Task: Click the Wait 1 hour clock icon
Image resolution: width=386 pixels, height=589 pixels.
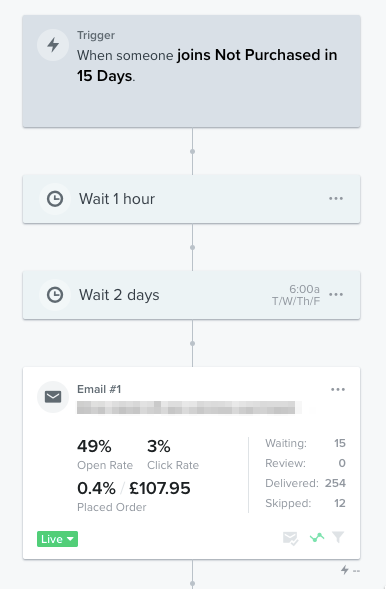Action: point(55,199)
